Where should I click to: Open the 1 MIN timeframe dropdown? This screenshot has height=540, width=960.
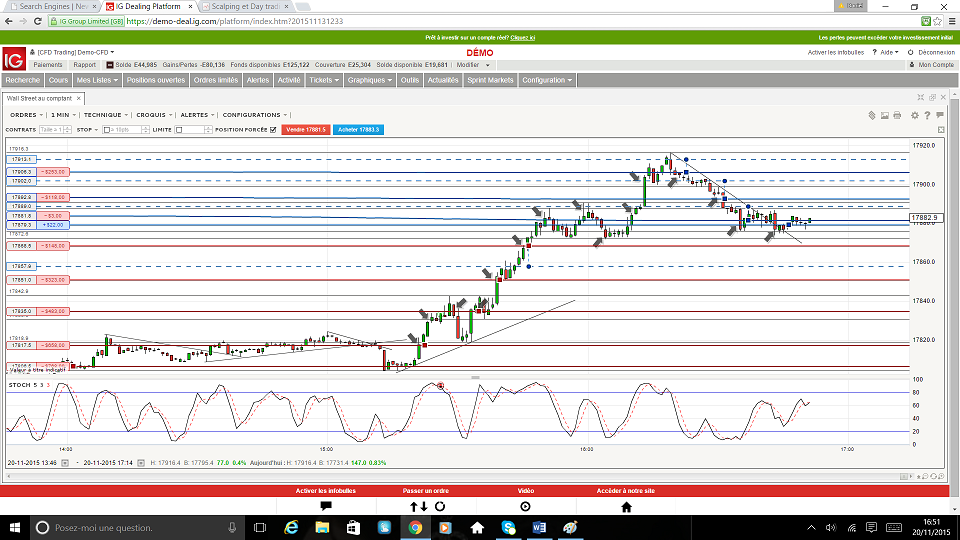pyautogui.click(x=63, y=115)
